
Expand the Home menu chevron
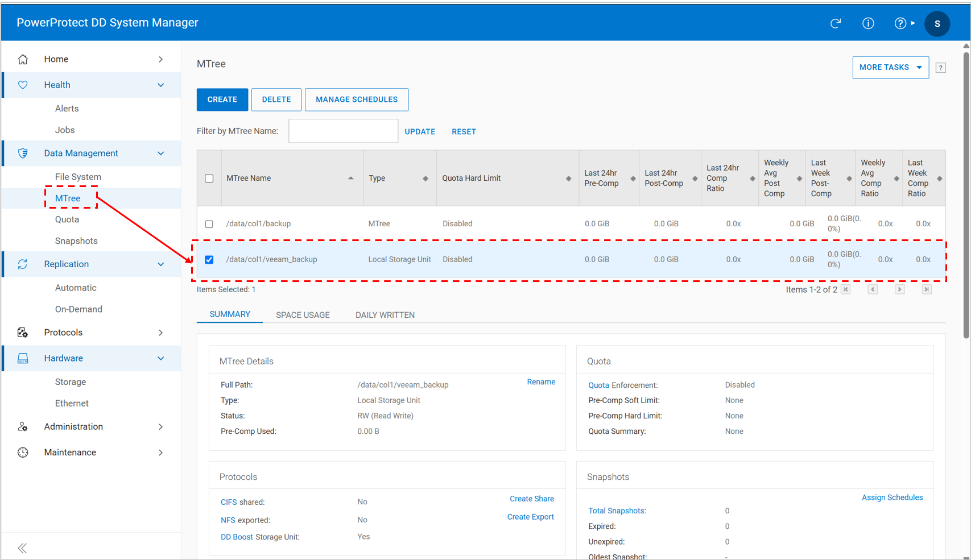pos(161,59)
